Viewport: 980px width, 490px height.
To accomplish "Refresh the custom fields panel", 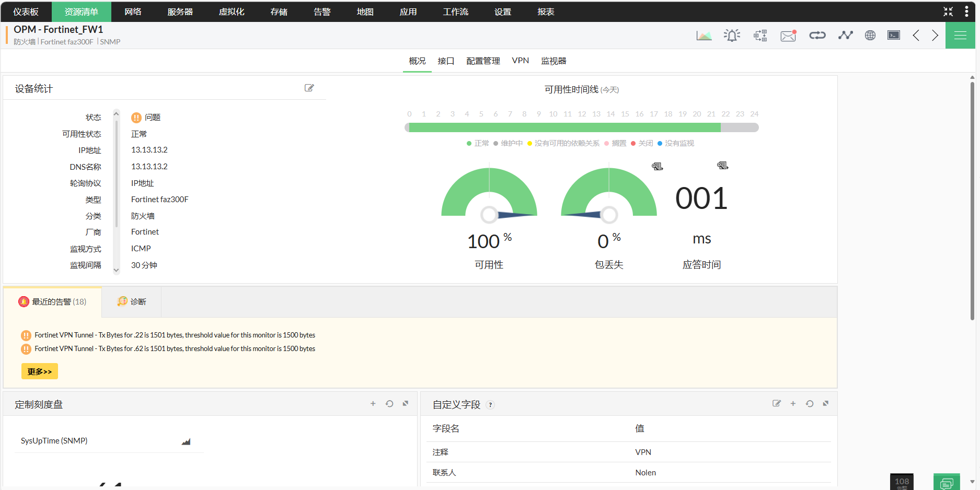I will pos(809,404).
